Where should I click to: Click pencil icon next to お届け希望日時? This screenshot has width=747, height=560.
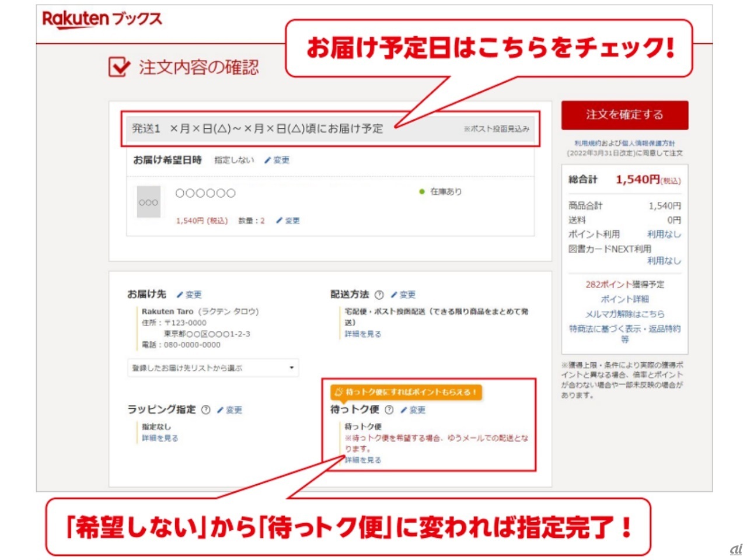(267, 160)
